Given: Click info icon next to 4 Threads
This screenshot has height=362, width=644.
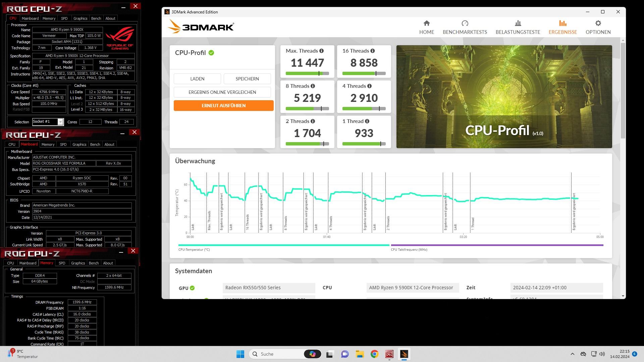Looking at the screenshot, I should coord(369,86).
